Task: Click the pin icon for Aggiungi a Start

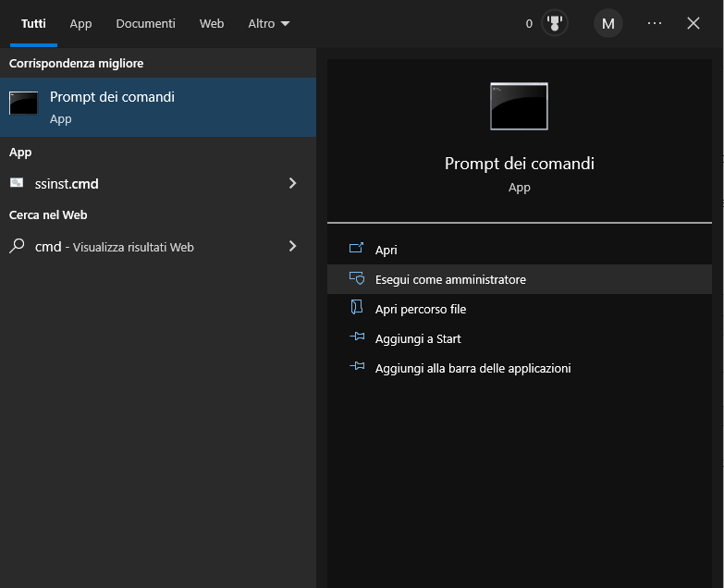Action: coord(357,338)
